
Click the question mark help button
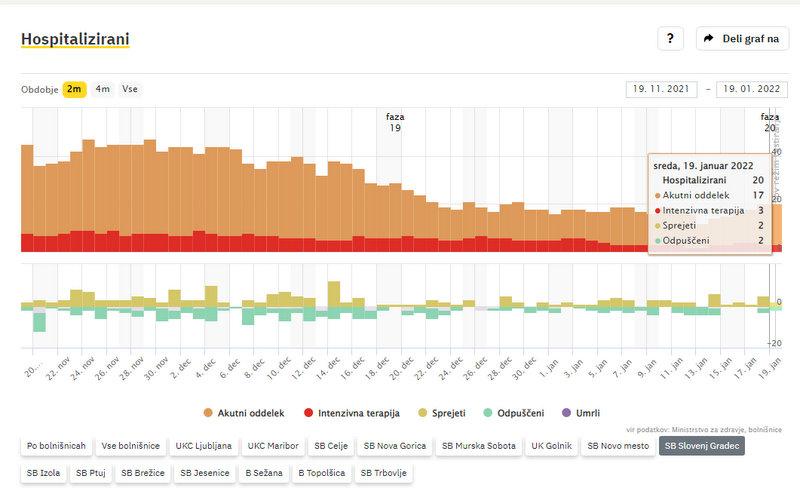click(x=670, y=39)
